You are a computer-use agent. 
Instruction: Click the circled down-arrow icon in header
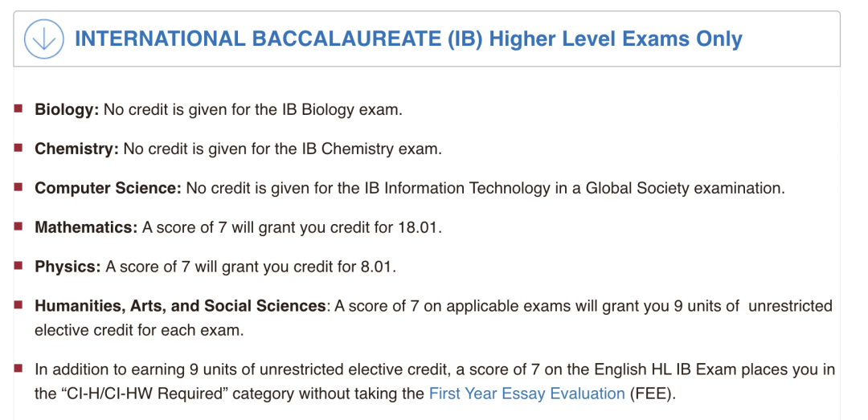click(43, 39)
